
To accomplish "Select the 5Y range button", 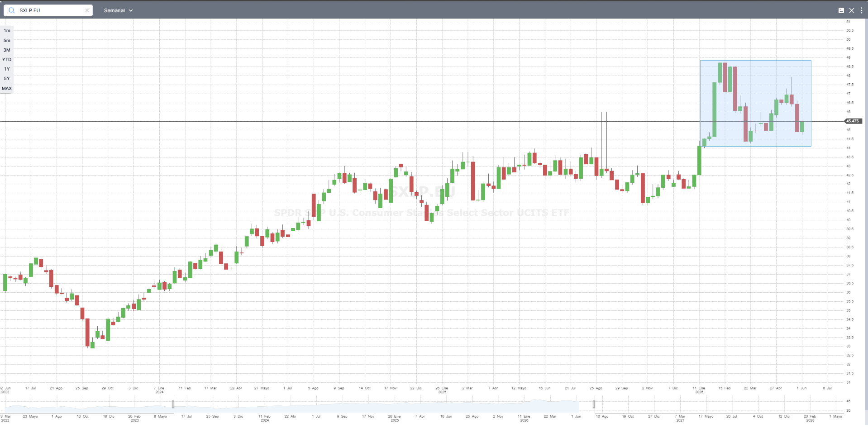I will [7, 78].
